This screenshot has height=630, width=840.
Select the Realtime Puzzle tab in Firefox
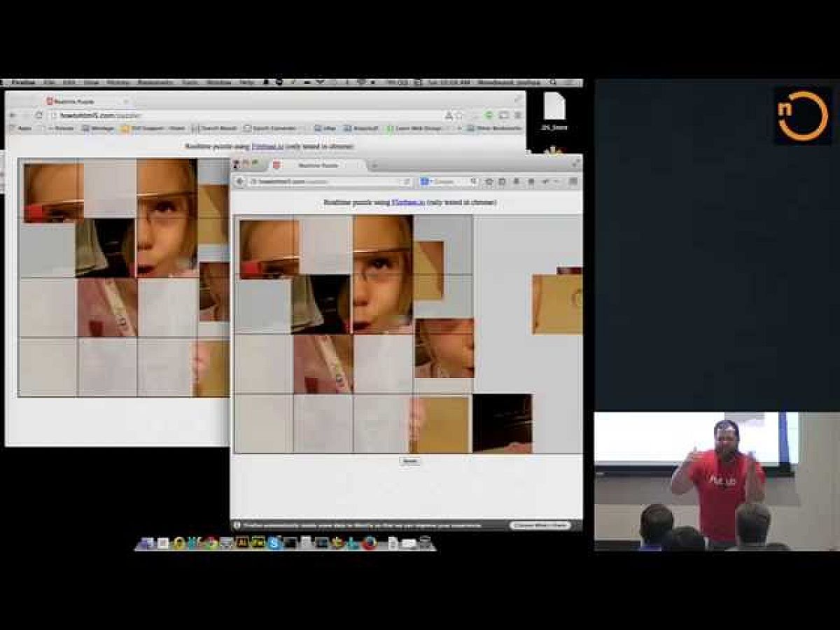coord(318,165)
